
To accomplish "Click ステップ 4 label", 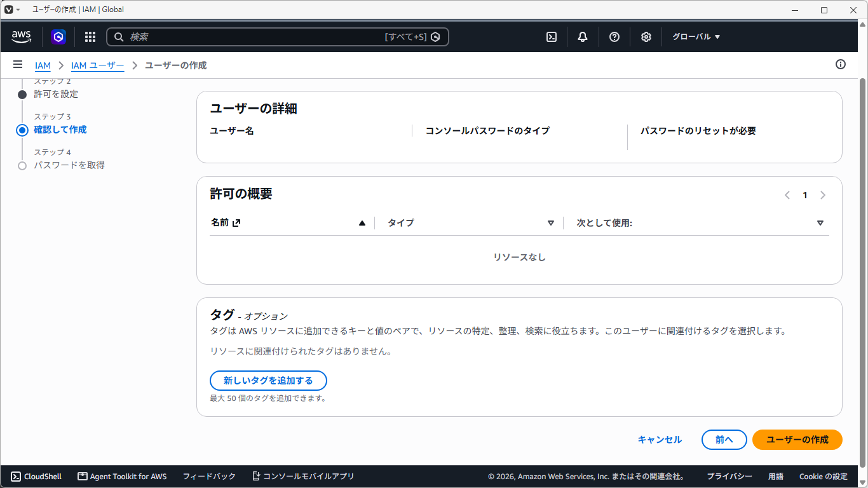I will [52, 152].
